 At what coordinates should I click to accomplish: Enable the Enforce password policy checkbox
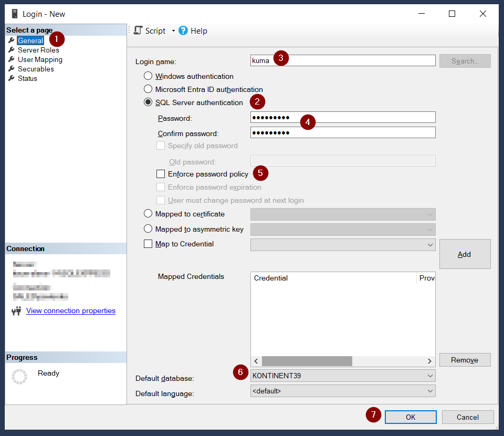coord(161,174)
